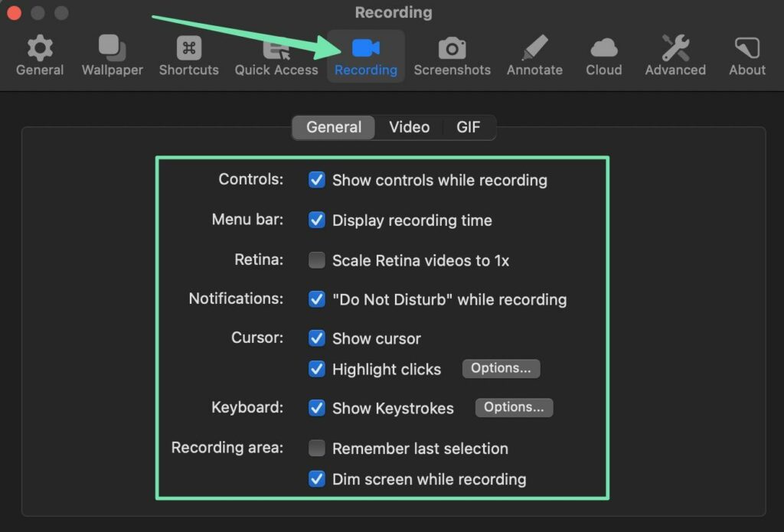The width and height of the screenshot is (784, 532).
Task: Open Options for Show Keystrokes
Action: pyautogui.click(x=514, y=408)
